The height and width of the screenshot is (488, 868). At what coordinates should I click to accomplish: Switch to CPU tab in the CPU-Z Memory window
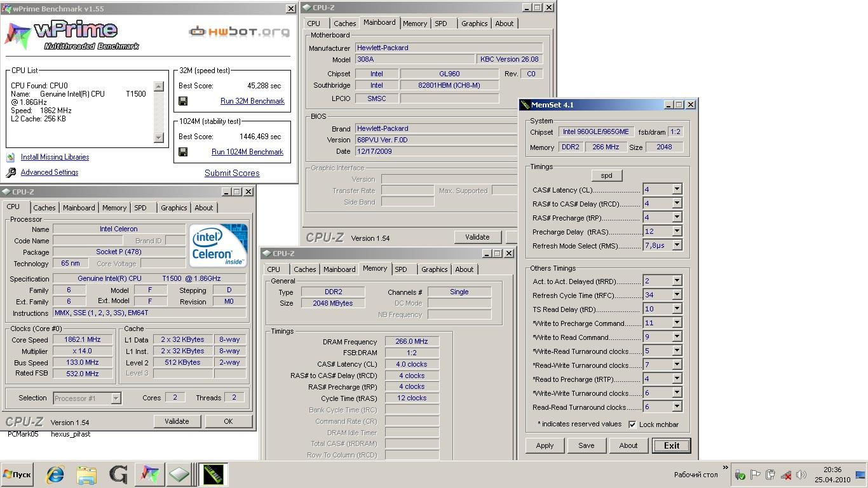coord(274,269)
